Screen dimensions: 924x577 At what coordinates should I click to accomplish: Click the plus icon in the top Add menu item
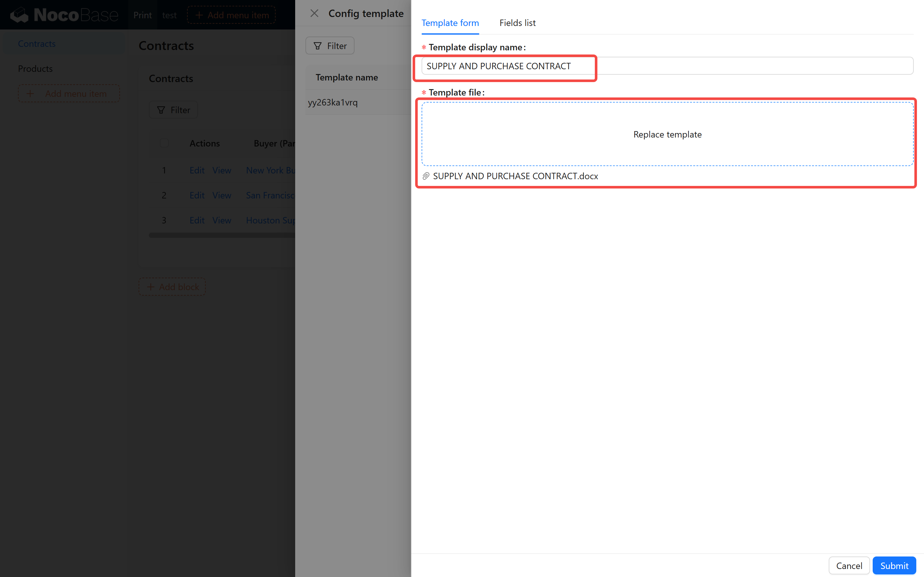click(x=199, y=15)
